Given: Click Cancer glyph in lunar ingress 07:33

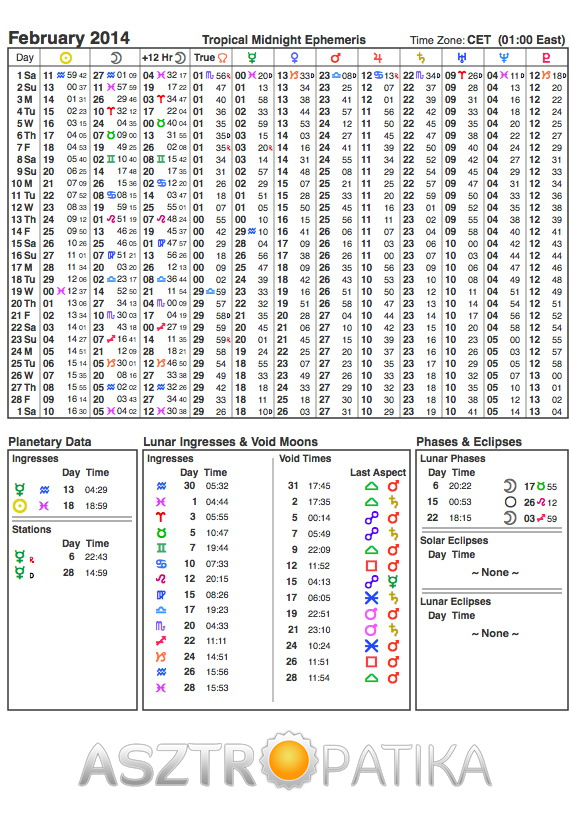Looking at the screenshot, I should pos(162,564).
